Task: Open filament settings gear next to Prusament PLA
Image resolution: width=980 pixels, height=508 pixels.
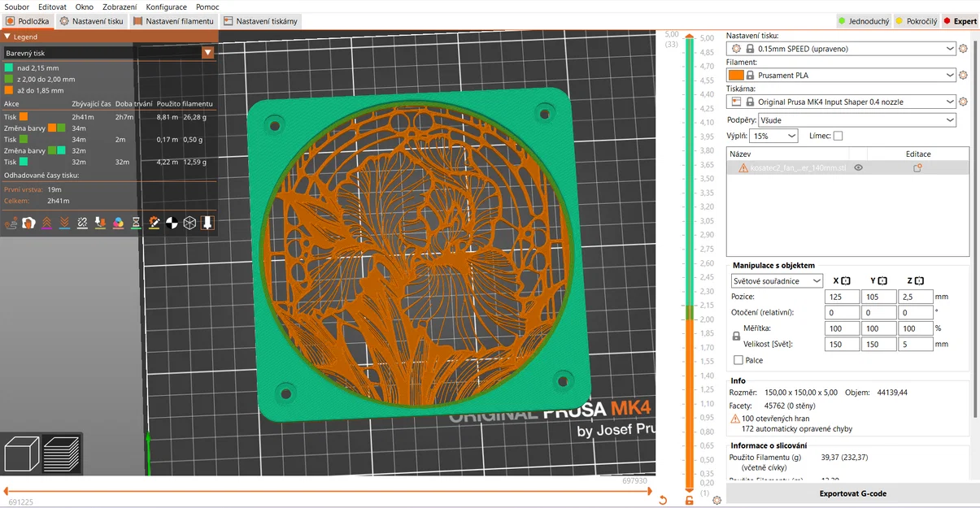Action: [x=964, y=76]
